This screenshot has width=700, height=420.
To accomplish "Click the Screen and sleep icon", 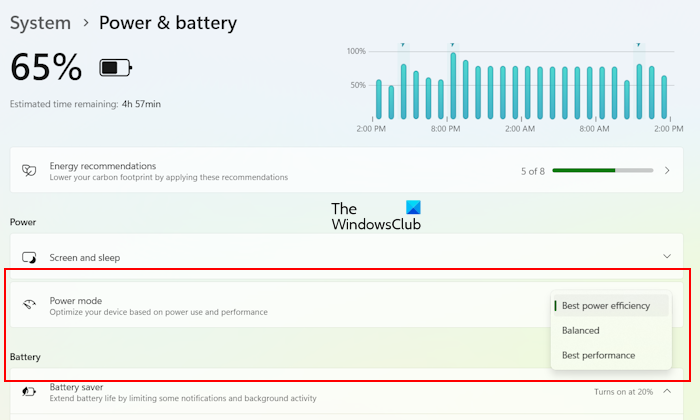I will click(29, 257).
